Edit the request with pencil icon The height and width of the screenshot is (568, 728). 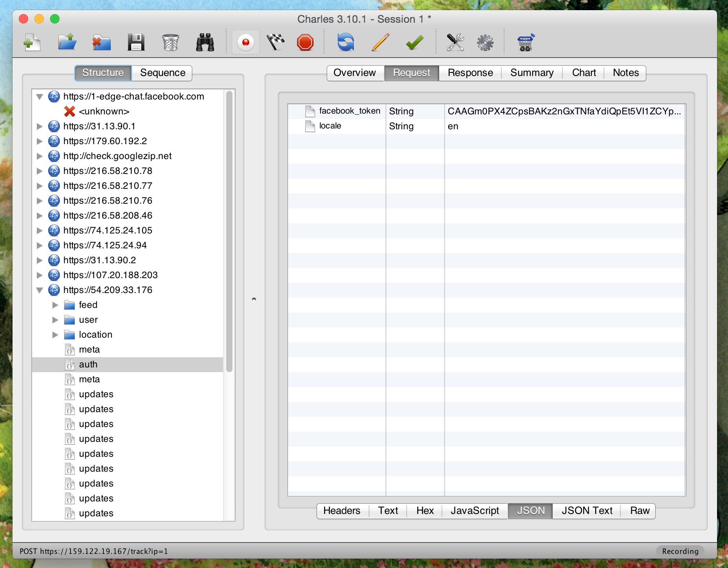pos(380,42)
